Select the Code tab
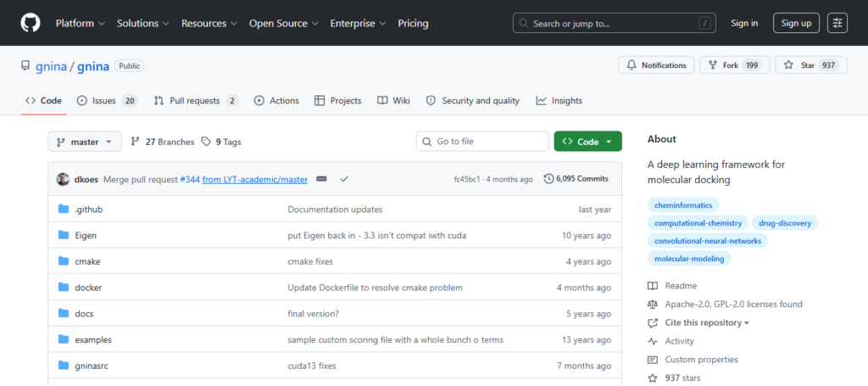This screenshot has width=868, height=386. tap(44, 101)
